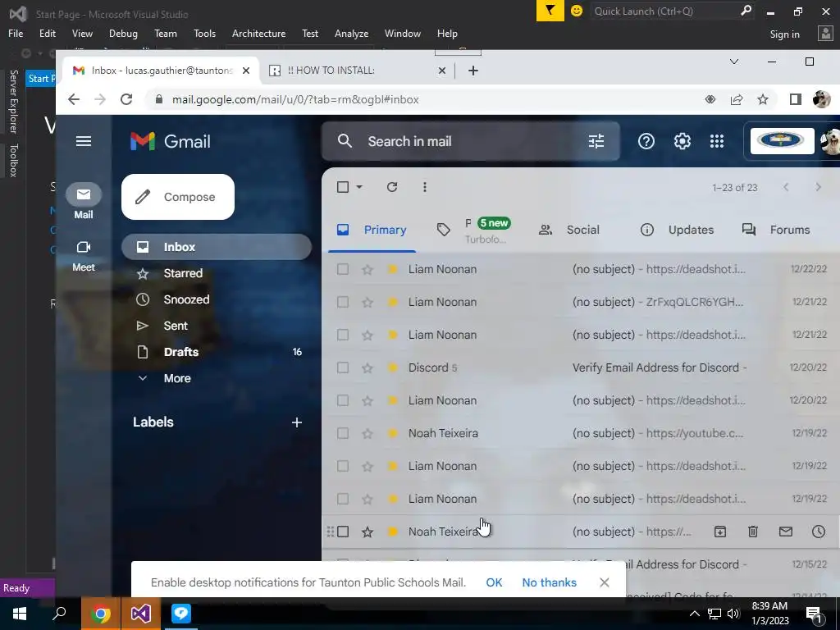Mark hovered Noah Teixeira email as unread
The height and width of the screenshot is (630, 840).
(x=785, y=532)
